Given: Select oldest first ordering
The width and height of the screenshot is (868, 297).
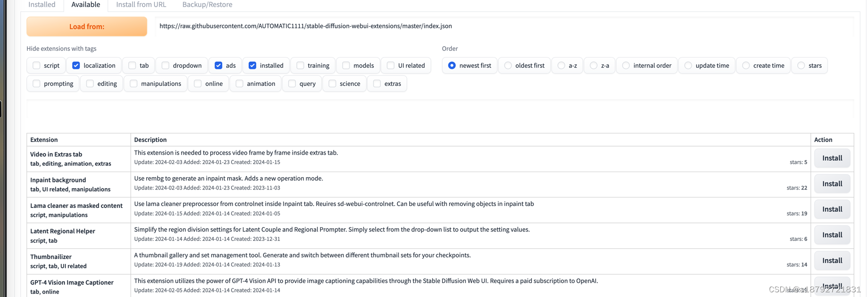Looking at the screenshot, I should 508,66.
